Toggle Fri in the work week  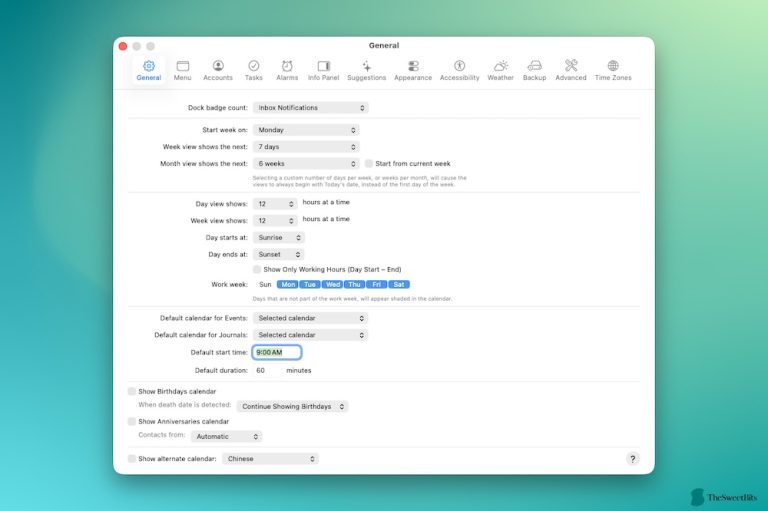pos(376,284)
